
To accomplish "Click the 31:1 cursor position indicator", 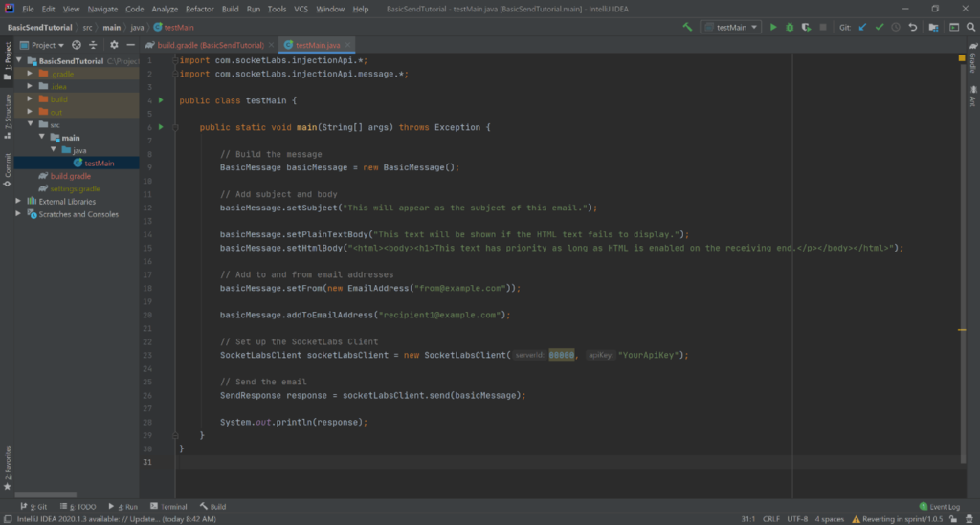I will click(x=748, y=518).
